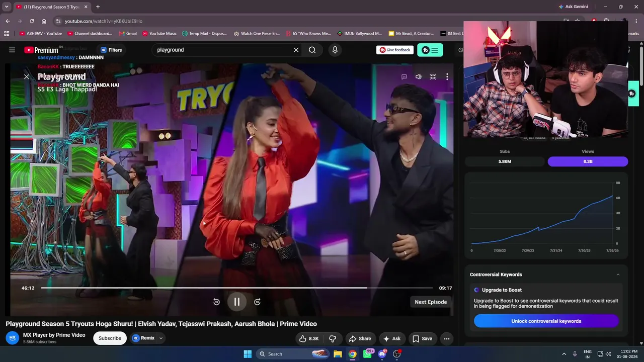Screen dimensions: 644x362
Task: Expand the Remix dropdown arrow
Action: (x=161, y=338)
